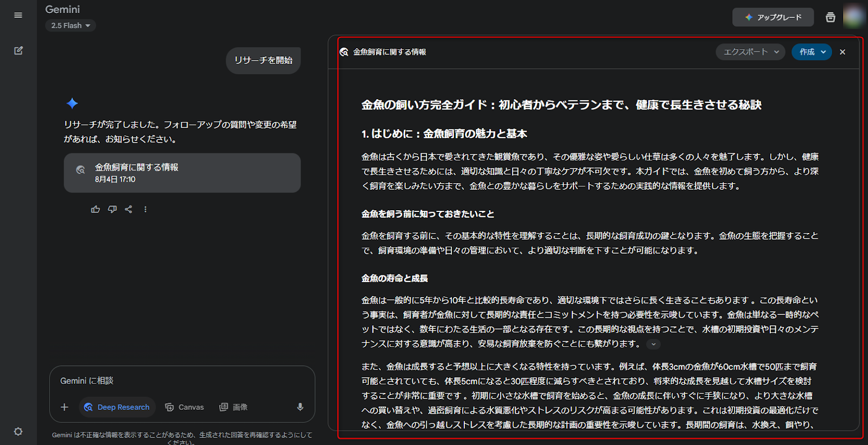Click the thumbs down feedback icon
The width and height of the screenshot is (868, 445).
point(112,209)
